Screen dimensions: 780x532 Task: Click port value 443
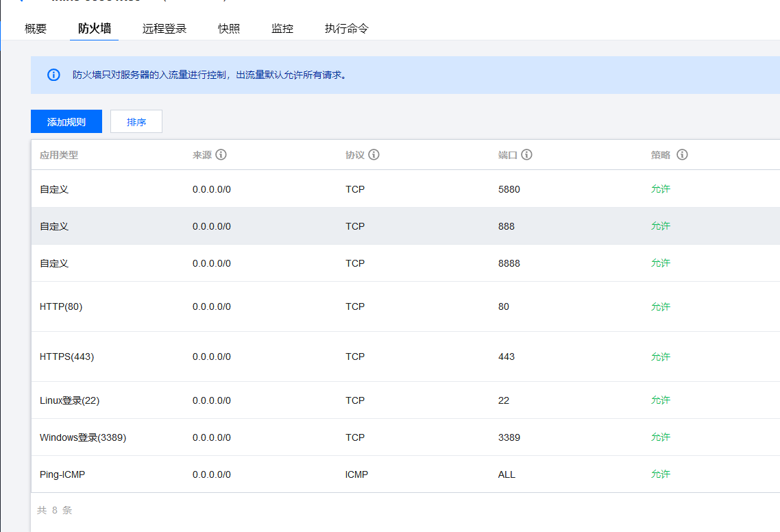(x=507, y=356)
